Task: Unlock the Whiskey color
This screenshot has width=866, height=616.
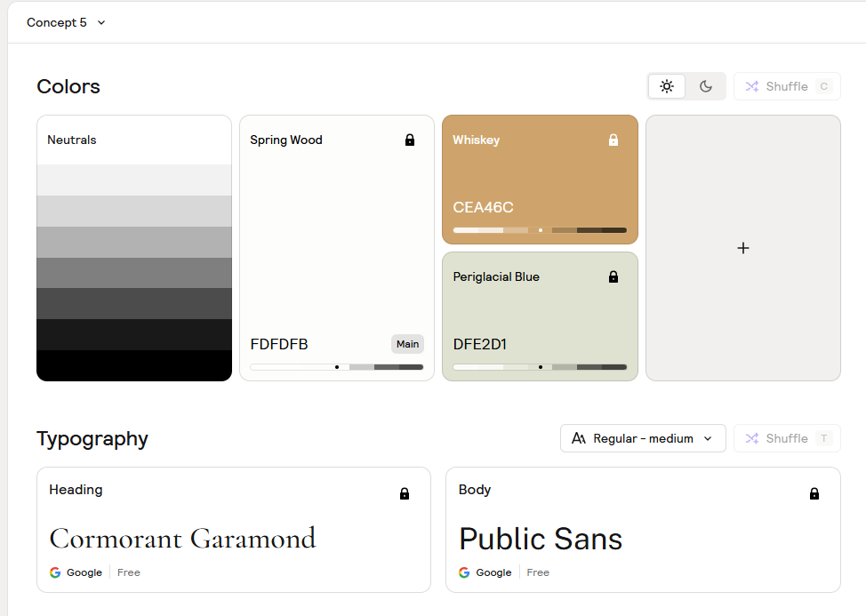Action: (613, 140)
